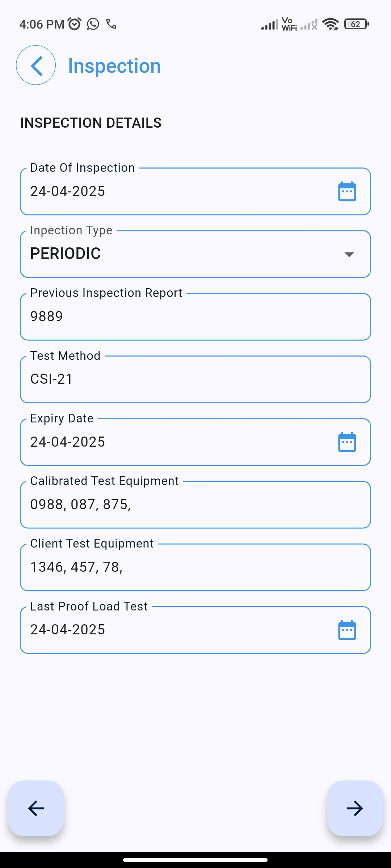The image size is (391, 868).
Task: Focus the Test Method input field
Action: 195,379
